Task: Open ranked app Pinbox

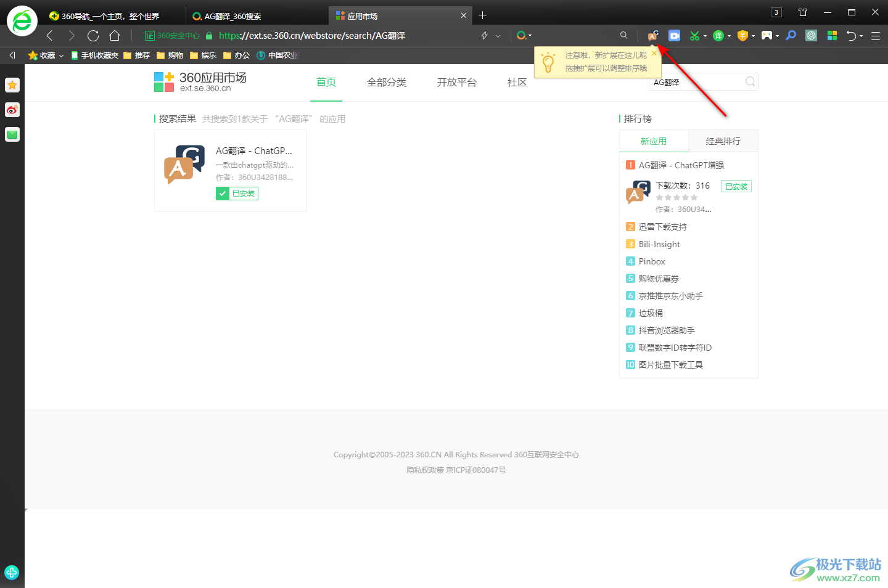Action: click(652, 261)
